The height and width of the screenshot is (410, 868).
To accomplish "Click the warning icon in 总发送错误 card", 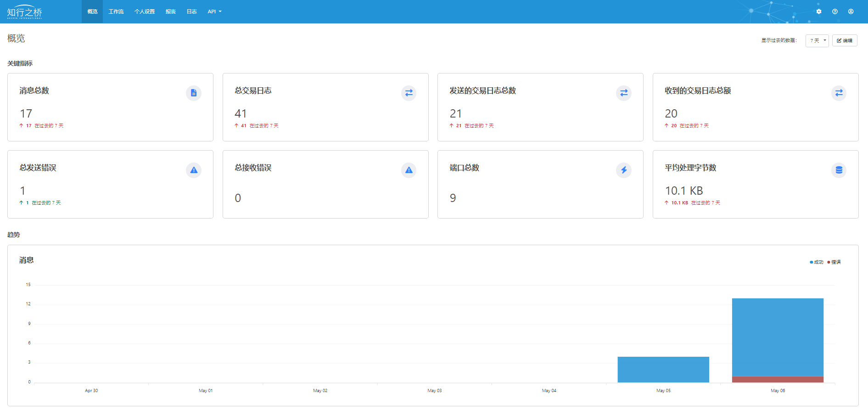I will pyautogui.click(x=194, y=170).
